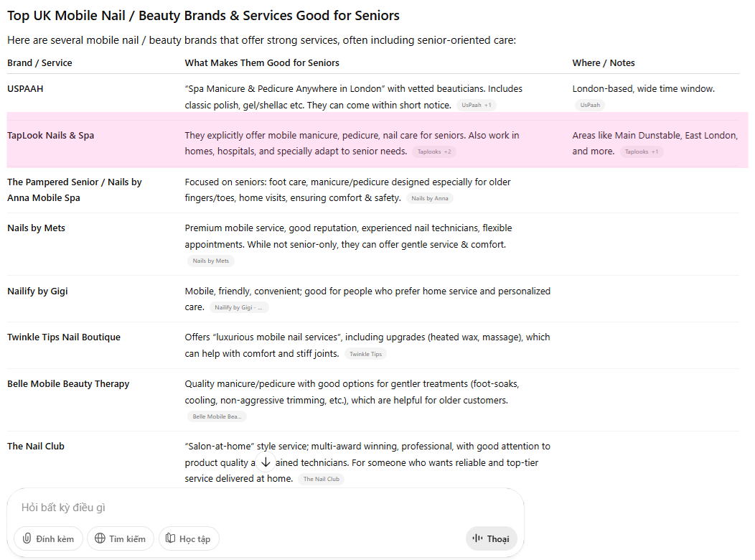Open the 'Nailify by Gigi' citation chip
The height and width of the screenshot is (560, 755).
pyautogui.click(x=239, y=307)
